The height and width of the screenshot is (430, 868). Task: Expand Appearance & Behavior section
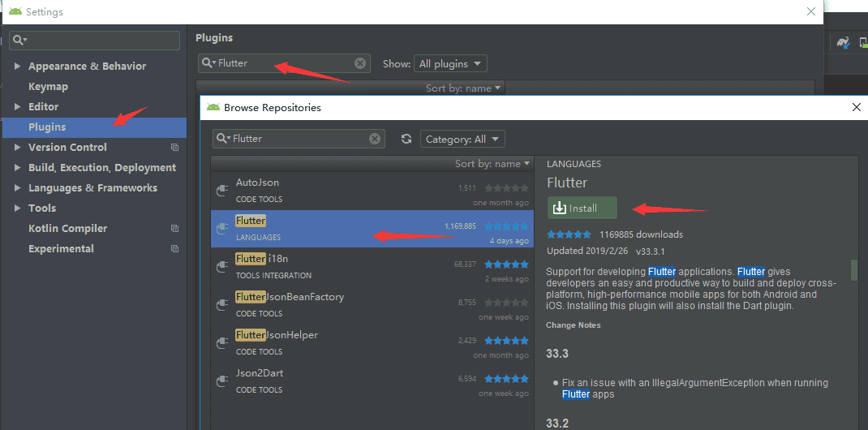(17, 66)
